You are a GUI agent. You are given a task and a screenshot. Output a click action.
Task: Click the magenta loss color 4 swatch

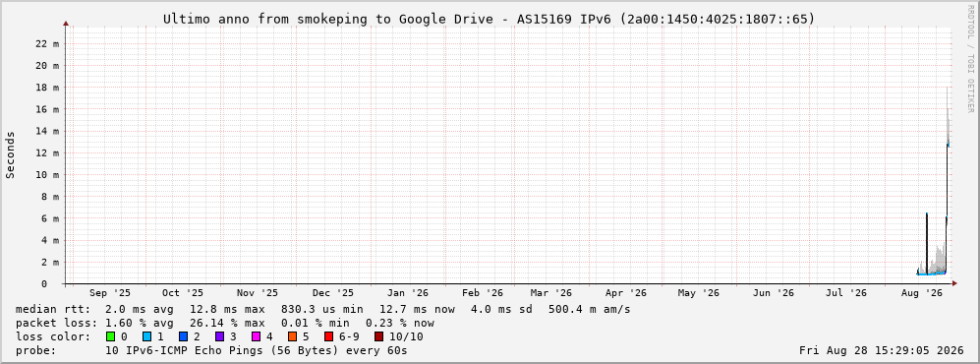(x=256, y=336)
